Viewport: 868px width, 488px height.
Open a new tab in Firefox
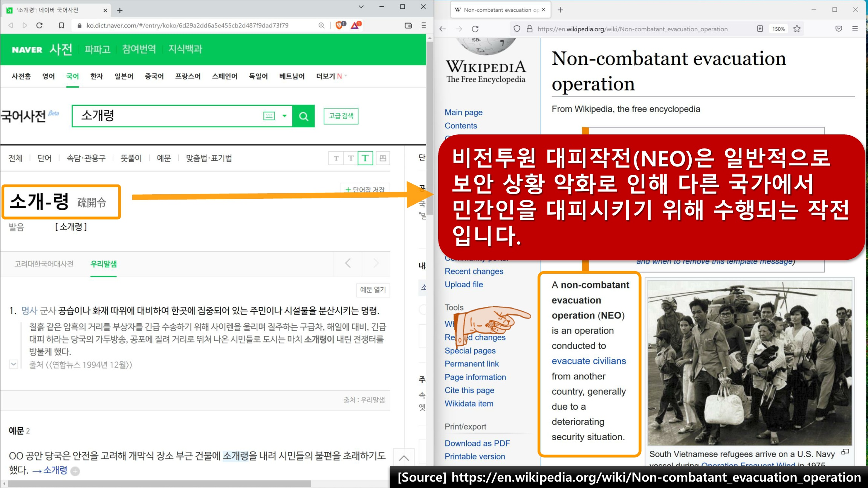coord(560,10)
